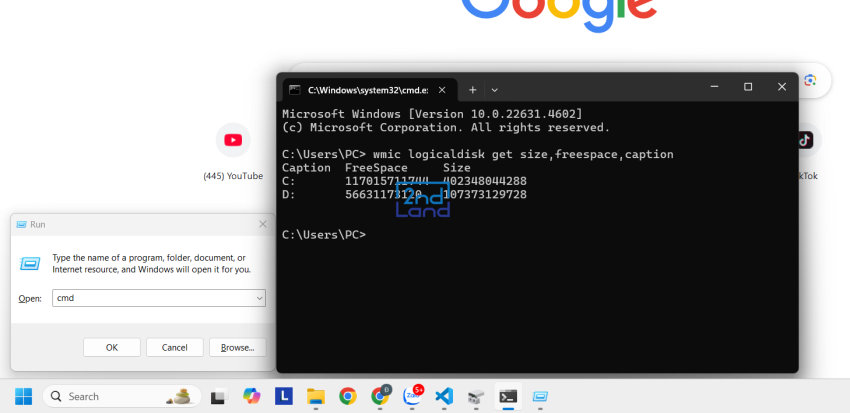Click the Version 10.0.22631.4602 text
850x413 pixels.
(x=492, y=114)
